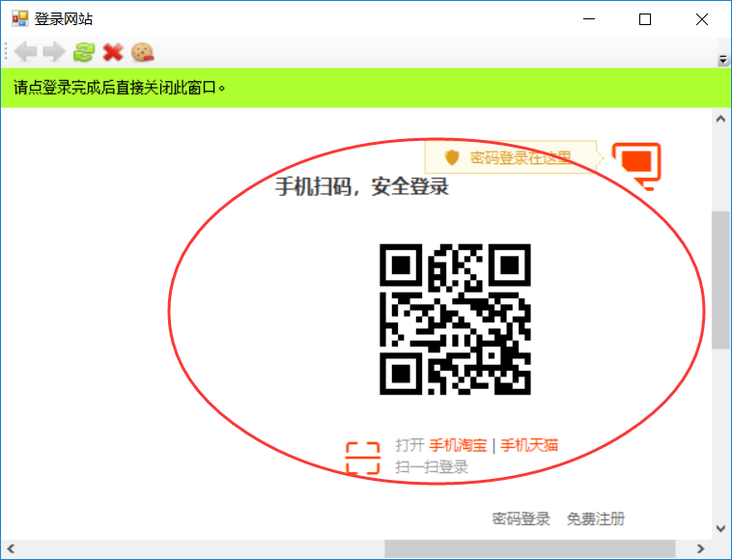Screen dimensions: 732x560
Task: Click the orange scan frame icon
Action: tap(363, 458)
